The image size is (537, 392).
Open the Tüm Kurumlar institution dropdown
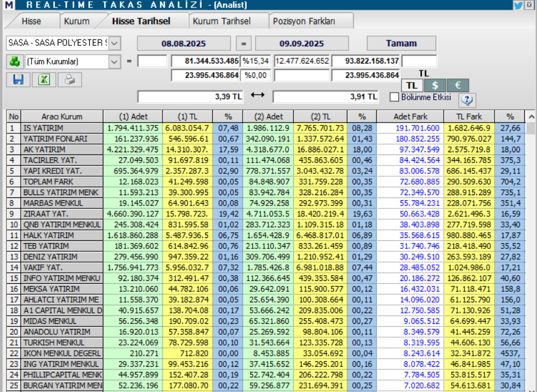click(x=114, y=62)
